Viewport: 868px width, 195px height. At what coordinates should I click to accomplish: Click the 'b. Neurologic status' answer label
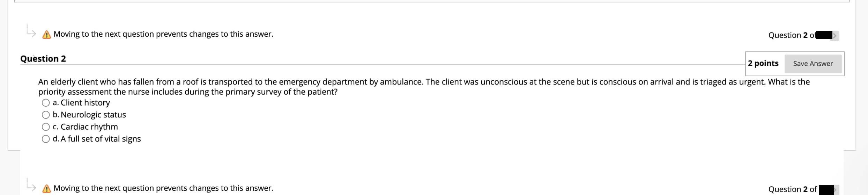pos(89,115)
